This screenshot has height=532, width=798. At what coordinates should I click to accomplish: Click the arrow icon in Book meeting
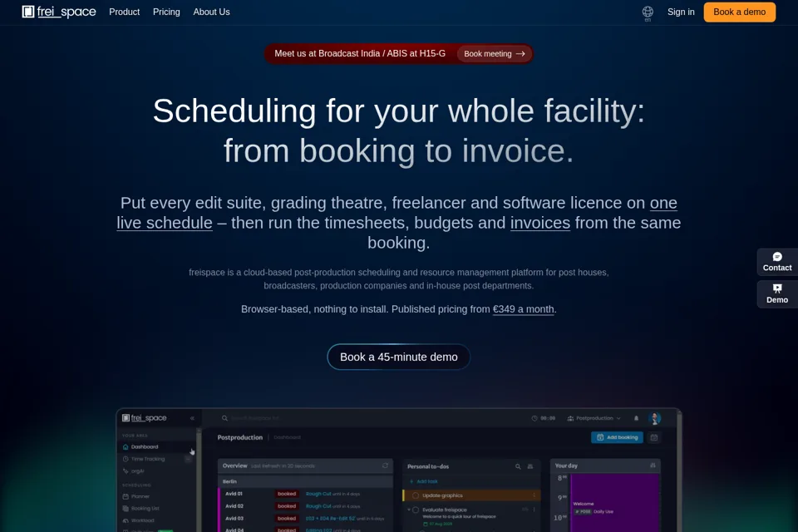pos(520,53)
